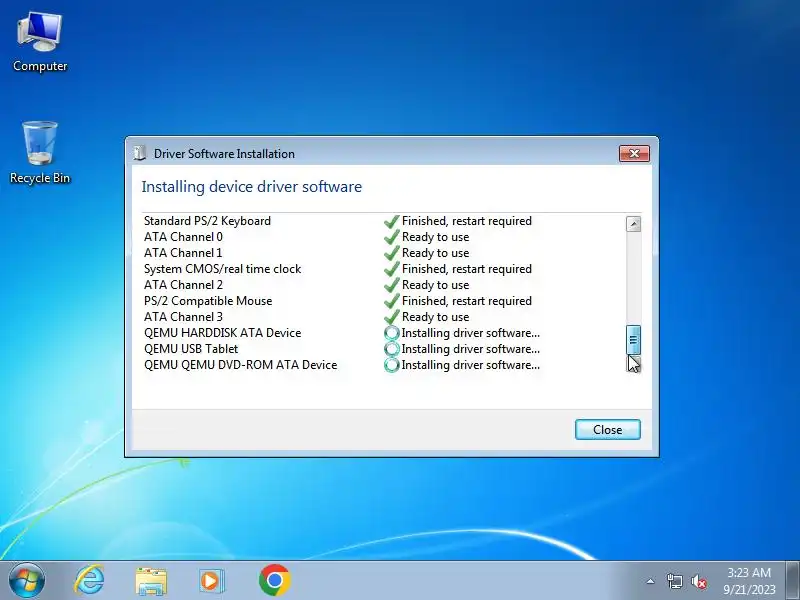The width and height of the screenshot is (800, 600).
Task: Open Google Chrome from the taskbar
Action: click(x=274, y=580)
